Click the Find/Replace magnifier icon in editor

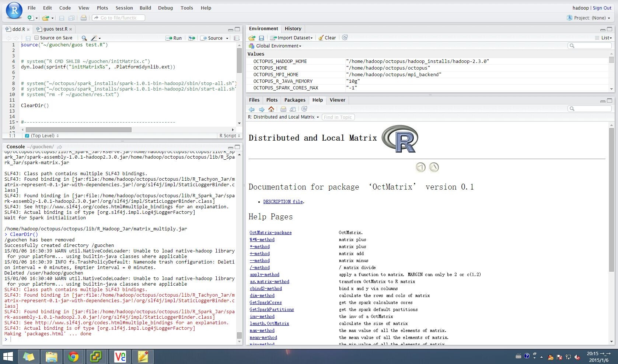click(x=84, y=38)
